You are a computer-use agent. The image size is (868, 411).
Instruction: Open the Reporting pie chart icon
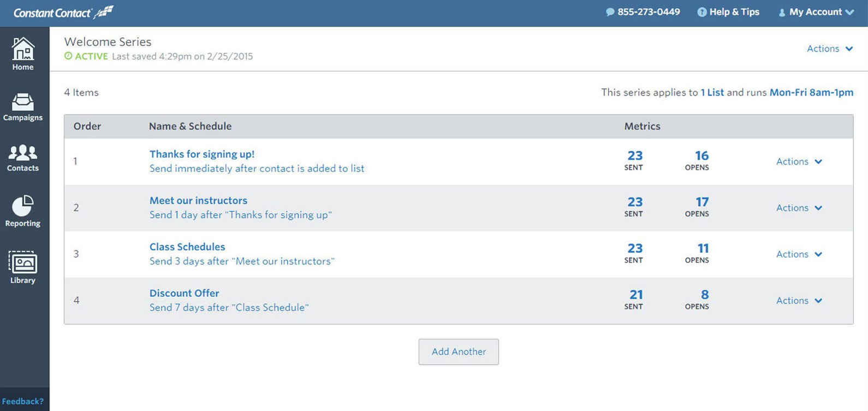point(23,206)
